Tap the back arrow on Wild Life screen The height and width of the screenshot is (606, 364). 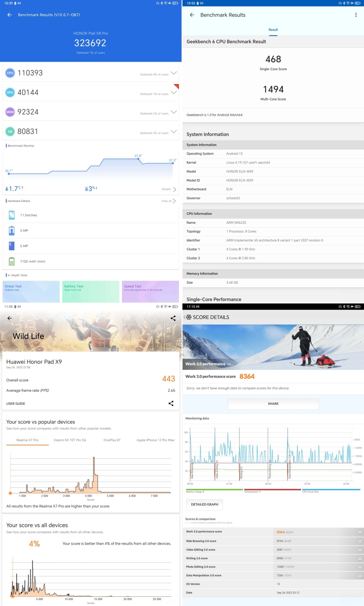(9, 318)
